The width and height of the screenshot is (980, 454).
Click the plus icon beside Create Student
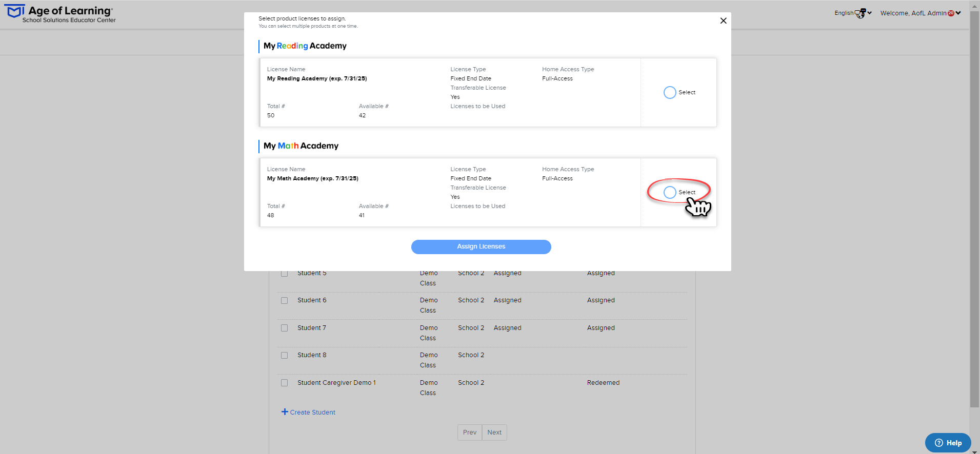[x=285, y=412]
